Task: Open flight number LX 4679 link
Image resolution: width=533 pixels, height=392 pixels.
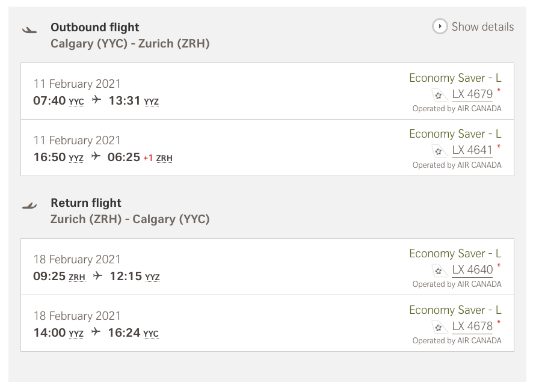Action: tap(472, 94)
